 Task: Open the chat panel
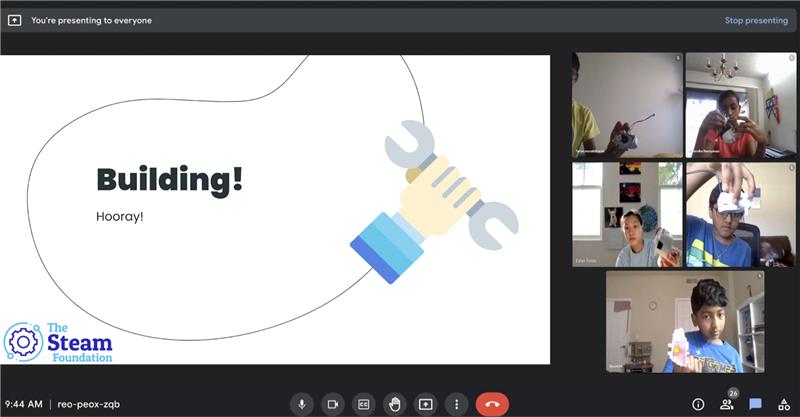click(756, 405)
